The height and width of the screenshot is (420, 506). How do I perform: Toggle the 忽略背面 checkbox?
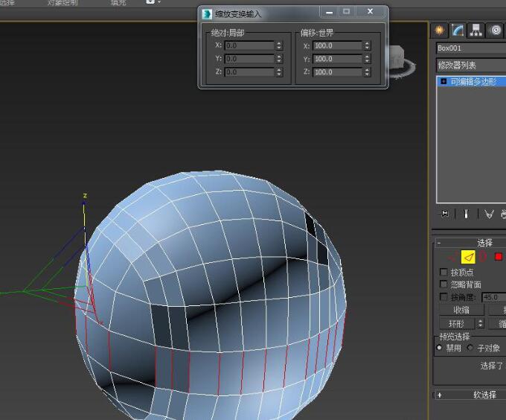pyautogui.click(x=444, y=284)
